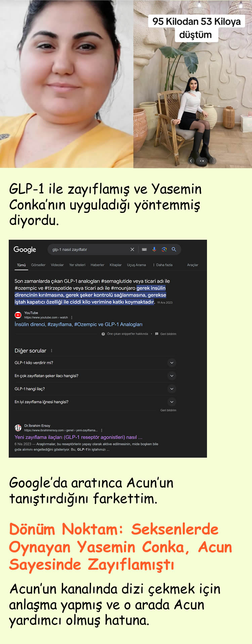Open the on-screen keyboard icon in search bar

point(144,249)
